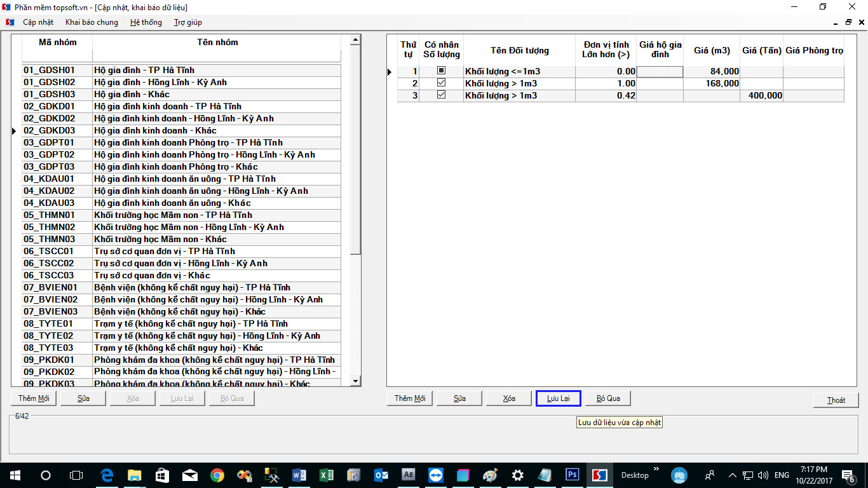Toggle checkbox for row 2 Khối lượng > 1m3
Screen dimensions: 868x488
pyautogui.click(x=441, y=83)
